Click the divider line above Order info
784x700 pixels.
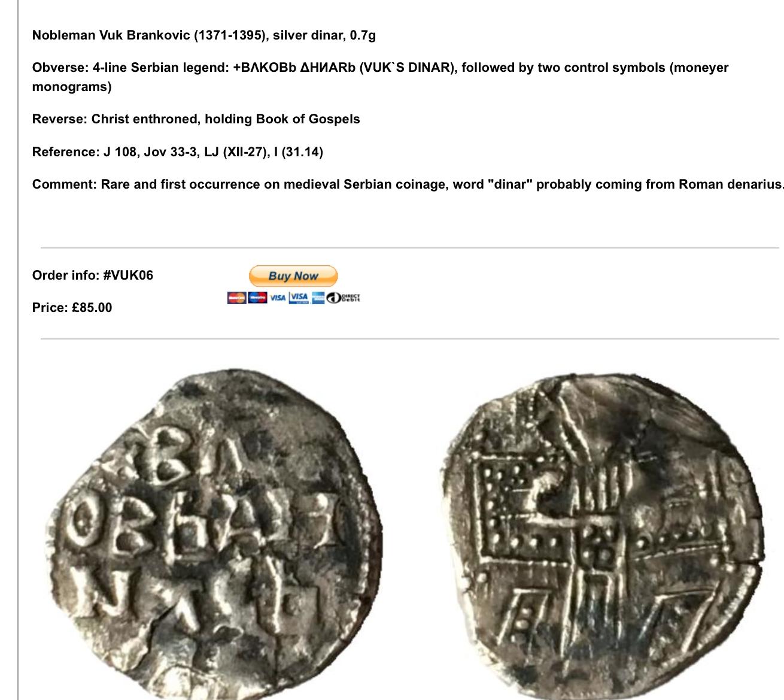pos(410,247)
